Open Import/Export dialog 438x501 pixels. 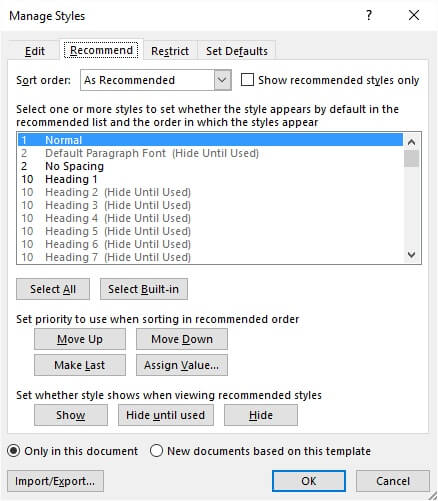coord(55,481)
